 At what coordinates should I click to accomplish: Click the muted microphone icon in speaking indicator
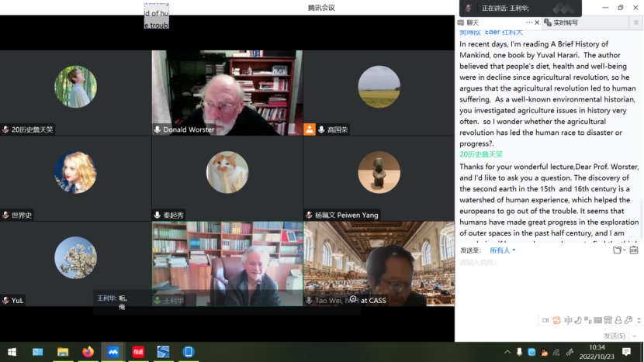[468, 9]
